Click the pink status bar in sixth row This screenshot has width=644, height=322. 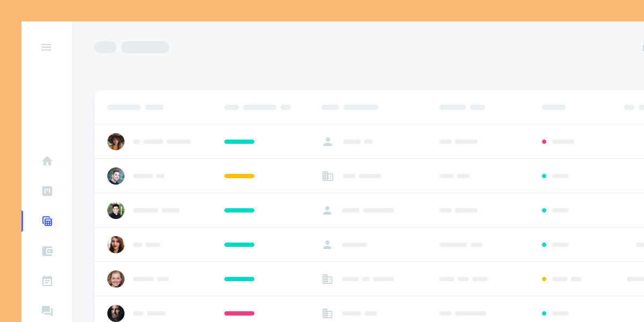click(x=239, y=313)
